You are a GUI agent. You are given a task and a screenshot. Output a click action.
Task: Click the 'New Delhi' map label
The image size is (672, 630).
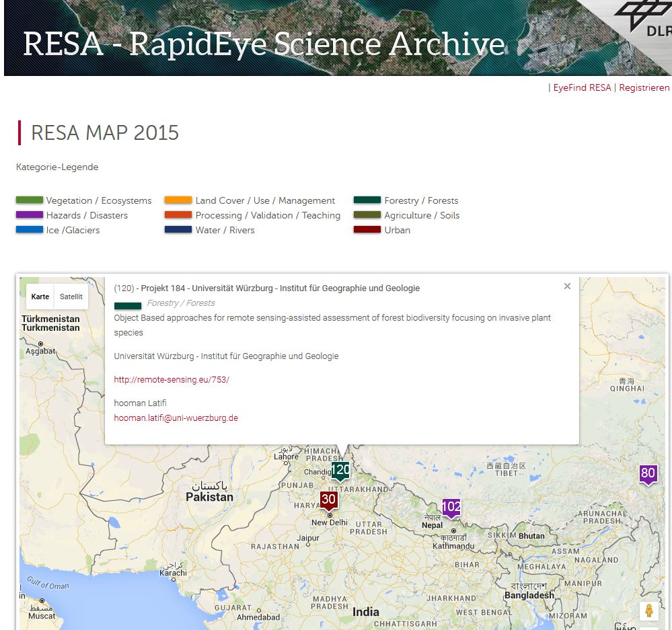330,522
